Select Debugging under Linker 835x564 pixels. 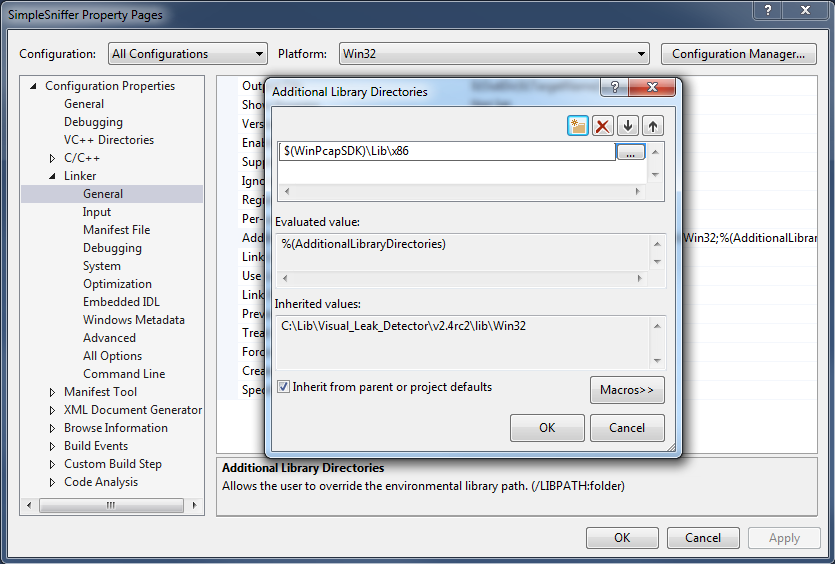click(x=112, y=248)
